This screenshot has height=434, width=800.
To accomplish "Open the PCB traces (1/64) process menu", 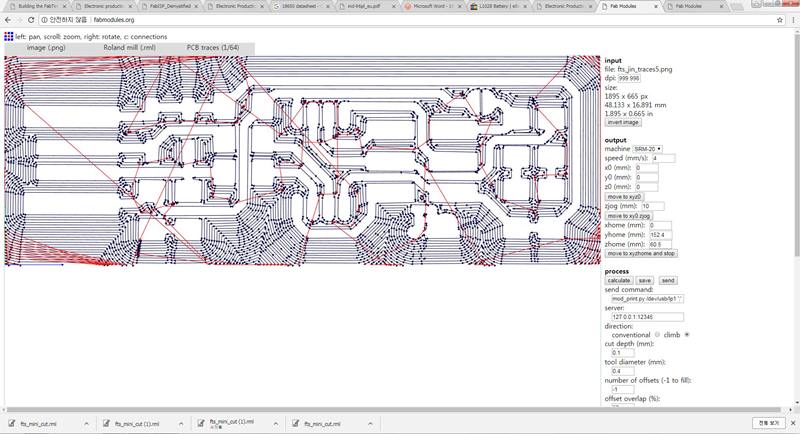I will coord(213,47).
